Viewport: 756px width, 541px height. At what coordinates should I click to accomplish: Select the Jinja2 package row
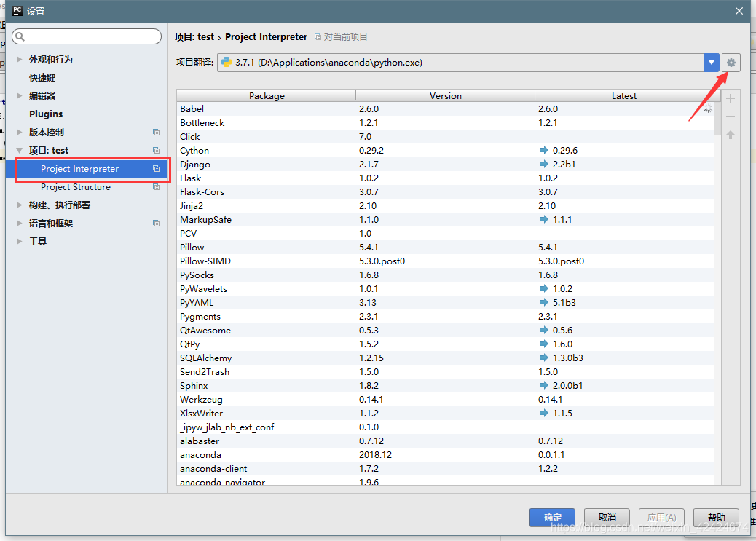[x=446, y=206]
